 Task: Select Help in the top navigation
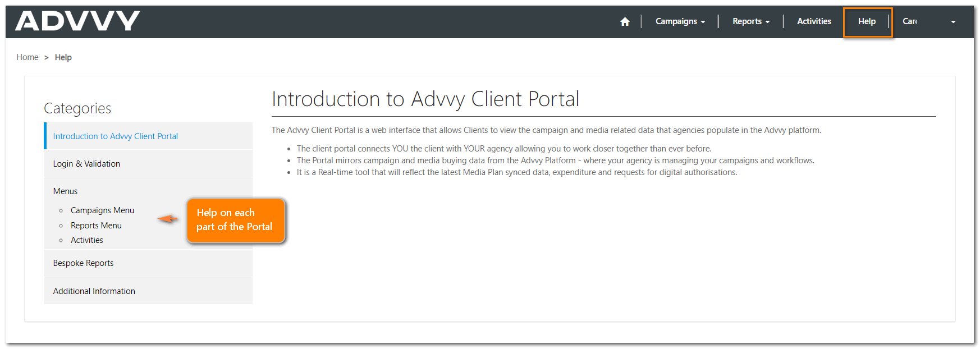pyautogui.click(x=867, y=21)
